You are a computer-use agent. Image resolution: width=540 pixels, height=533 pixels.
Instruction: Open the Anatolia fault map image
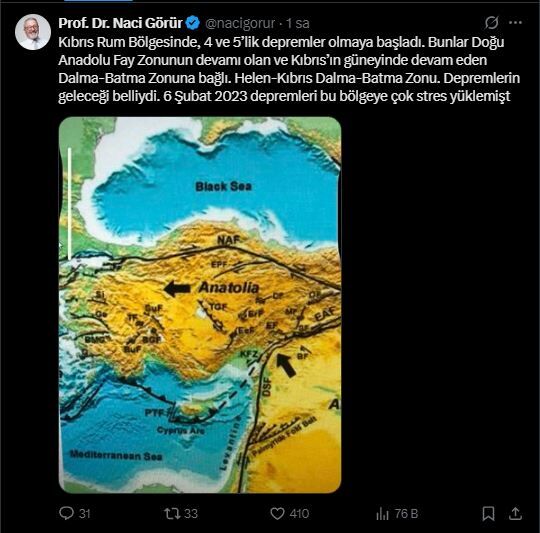(x=200, y=305)
